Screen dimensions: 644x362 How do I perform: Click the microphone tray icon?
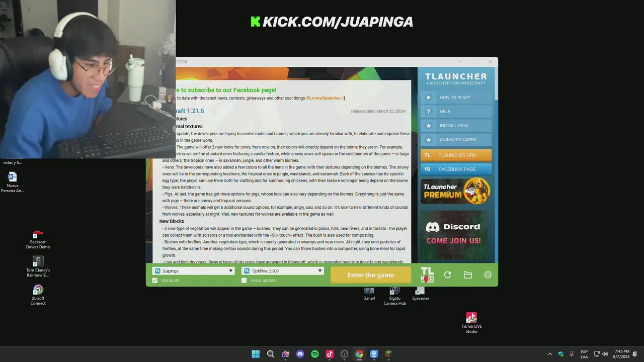[x=572, y=354]
